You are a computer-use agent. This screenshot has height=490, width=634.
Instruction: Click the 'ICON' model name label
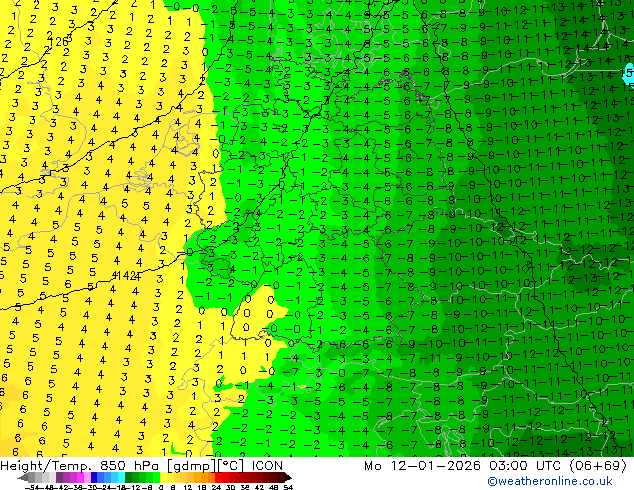click(x=267, y=466)
